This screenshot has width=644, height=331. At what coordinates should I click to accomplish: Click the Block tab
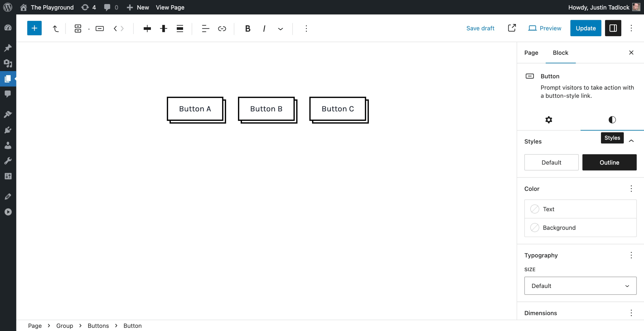click(560, 53)
